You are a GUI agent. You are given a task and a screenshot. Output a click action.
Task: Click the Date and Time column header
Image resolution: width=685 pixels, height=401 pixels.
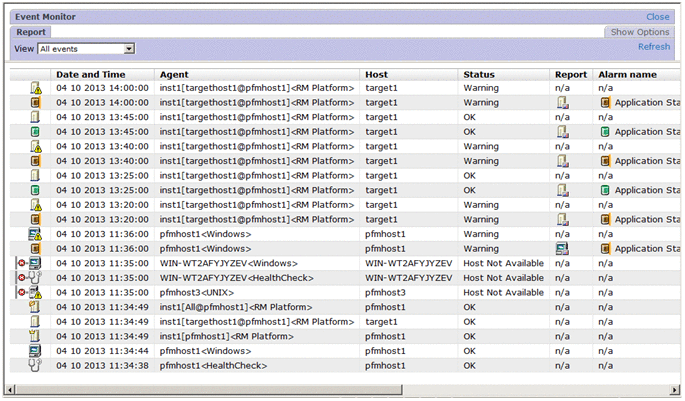[91, 74]
